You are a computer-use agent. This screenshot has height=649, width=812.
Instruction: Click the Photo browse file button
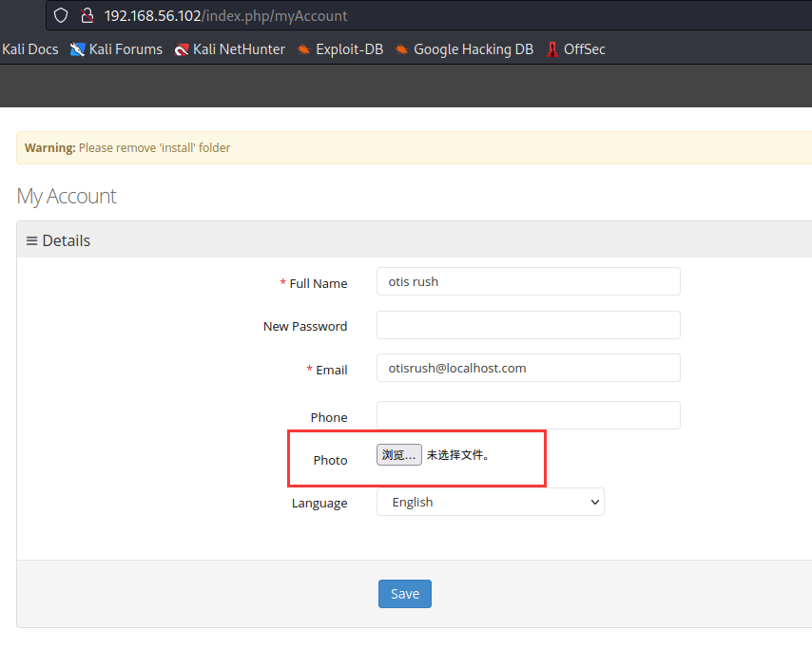tap(398, 455)
